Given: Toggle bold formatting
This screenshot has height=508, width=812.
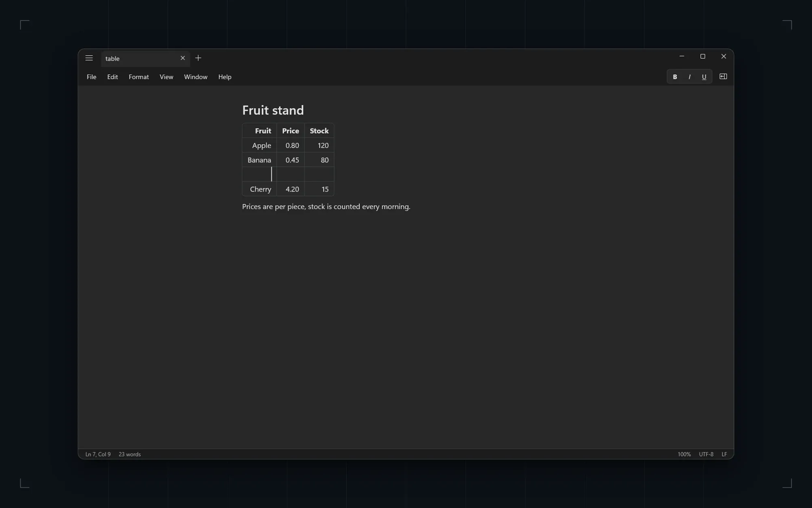Looking at the screenshot, I should click(x=675, y=77).
